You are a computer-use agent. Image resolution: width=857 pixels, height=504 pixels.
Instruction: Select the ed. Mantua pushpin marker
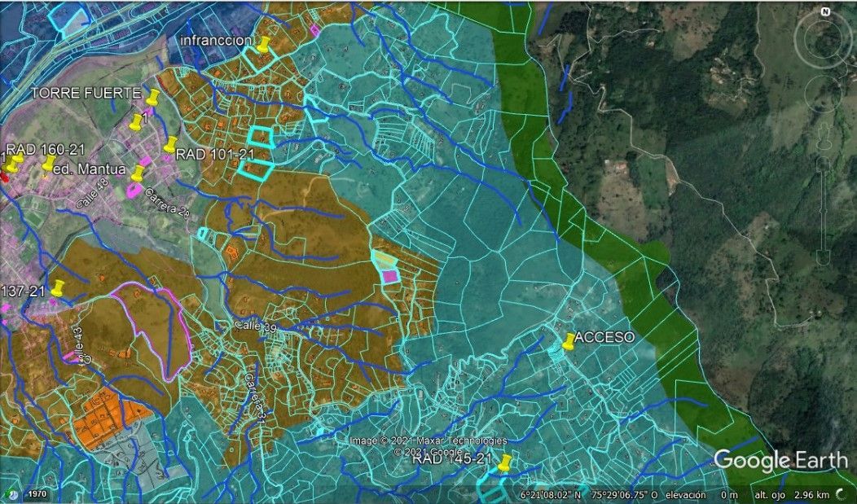pos(49,163)
